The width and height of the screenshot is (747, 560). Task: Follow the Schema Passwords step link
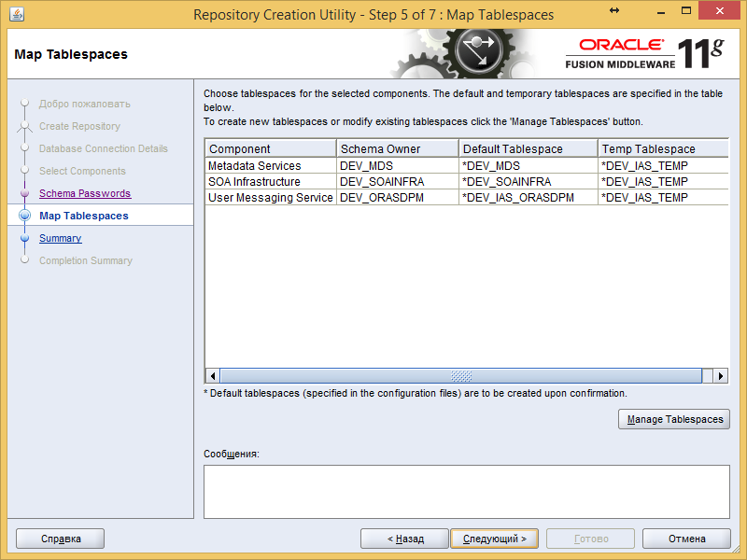click(85, 193)
